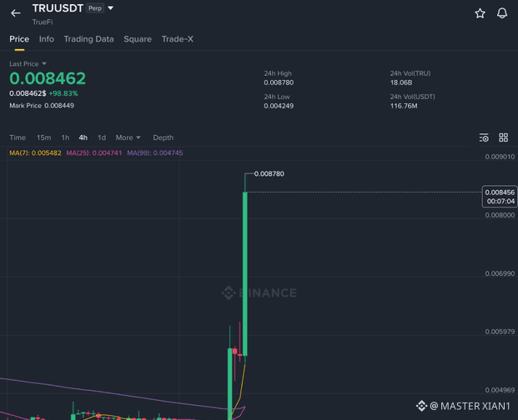The width and height of the screenshot is (518, 420).
Task: Click the 0.004969 price axis label
Action: 500,390
